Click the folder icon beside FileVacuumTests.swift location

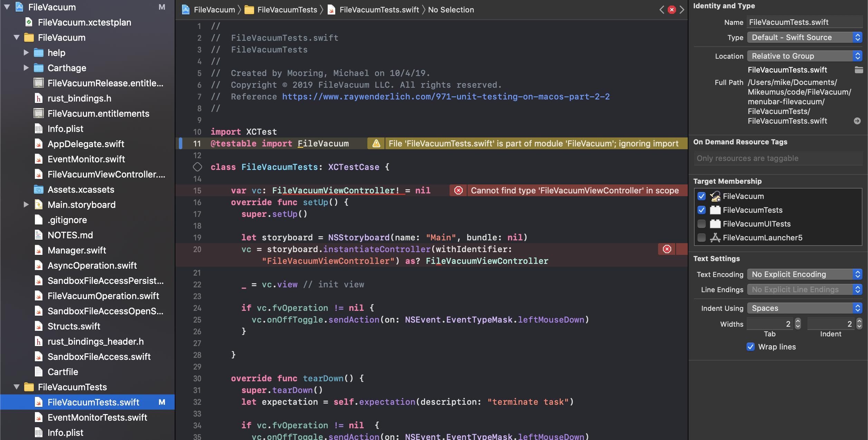click(859, 70)
